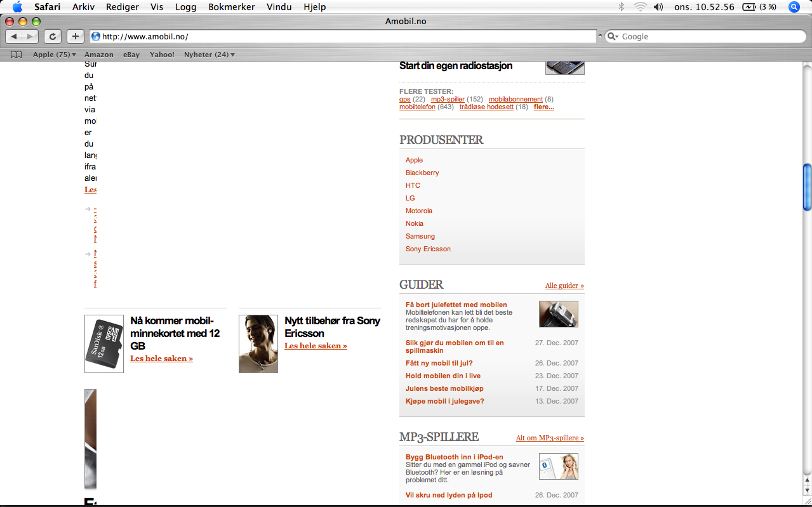The image size is (812, 507).
Task: Open 'Alt om MP3-spillere »' link
Action: pos(550,438)
